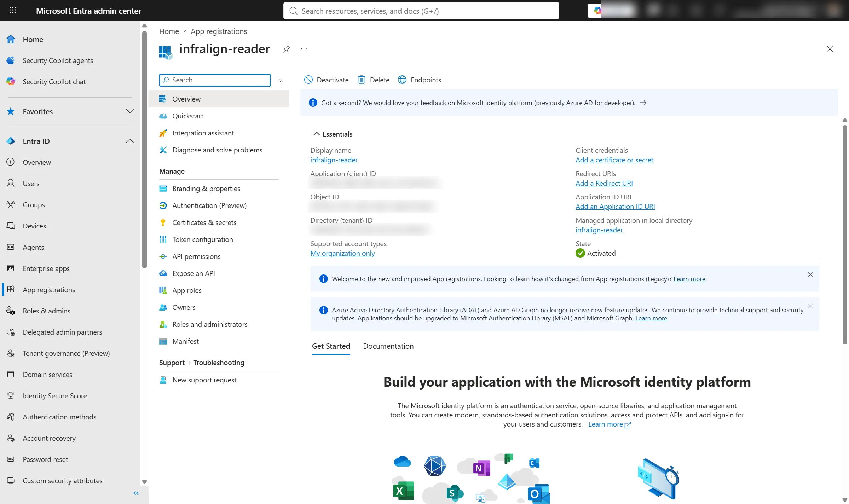This screenshot has height=504, width=849.
Task: Open Expose an API cloud icon
Action: (x=163, y=273)
